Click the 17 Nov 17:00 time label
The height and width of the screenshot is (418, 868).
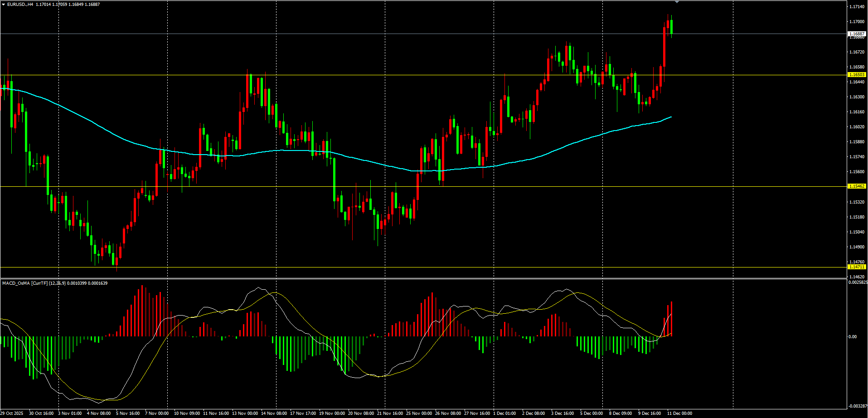pos(303,413)
